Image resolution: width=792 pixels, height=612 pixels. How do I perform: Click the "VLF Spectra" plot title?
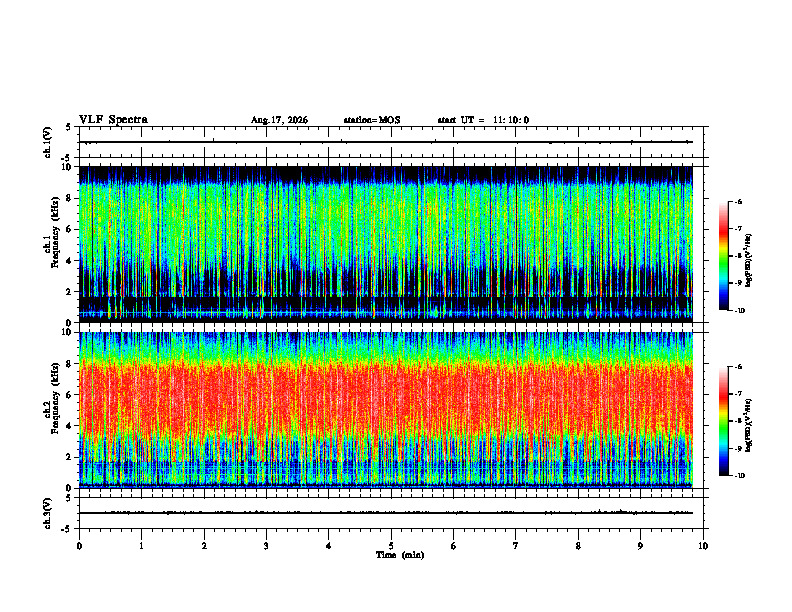pyautogui.click(x=113, y=120)
